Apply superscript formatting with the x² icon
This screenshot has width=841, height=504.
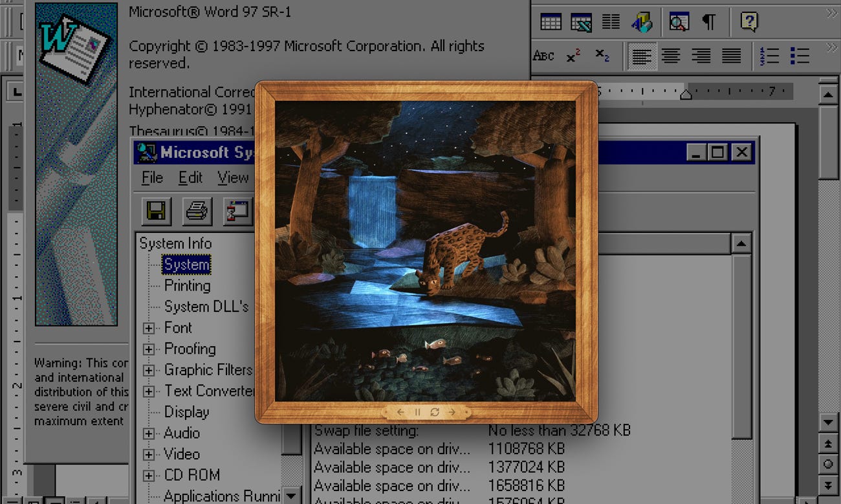point(573,56)
